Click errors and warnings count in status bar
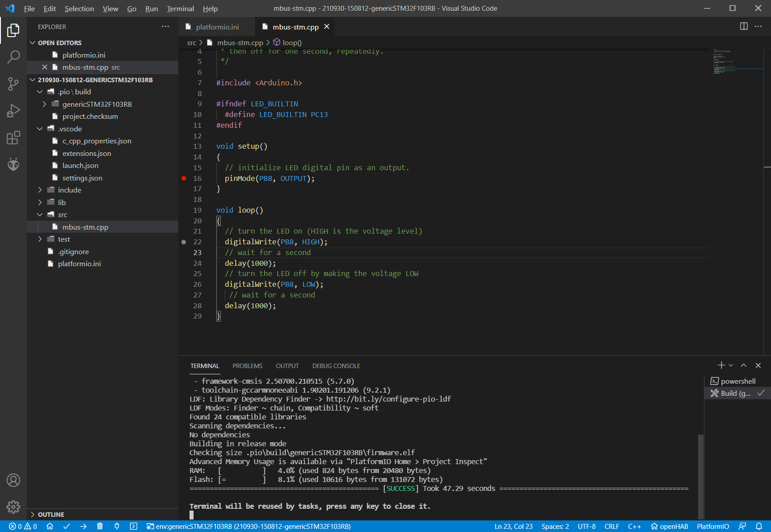 pos(23,526)
